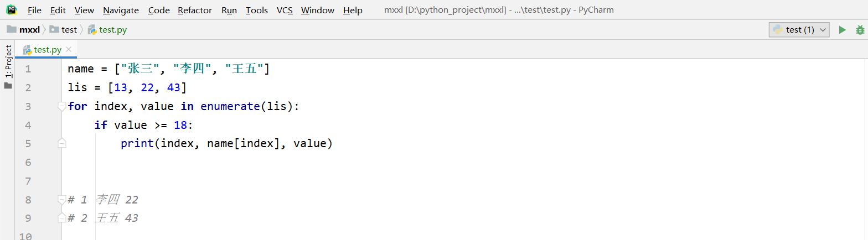Collapse fold marker at print line
The height and width of the screenshot is (240, 868).
[62, 143]
